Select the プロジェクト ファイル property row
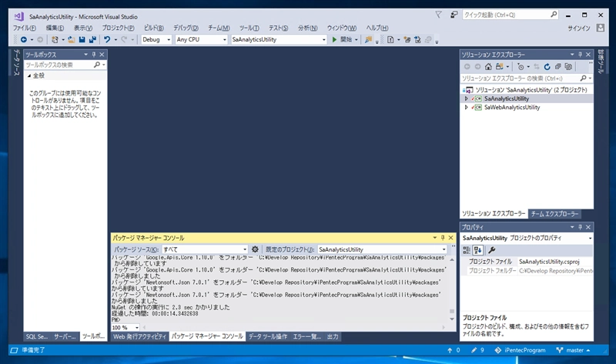This screenshot has width=616, height=364. pos(527,262)
